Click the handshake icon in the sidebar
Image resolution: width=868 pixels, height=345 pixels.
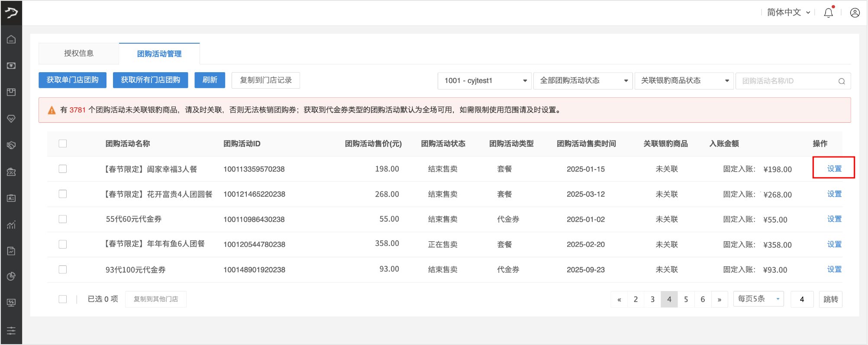point(11,145)
